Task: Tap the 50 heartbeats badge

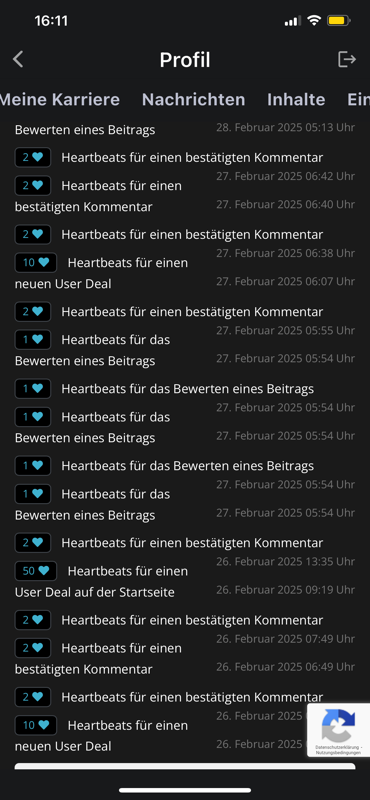Action: pyautogui.click(x=36, y=571)
